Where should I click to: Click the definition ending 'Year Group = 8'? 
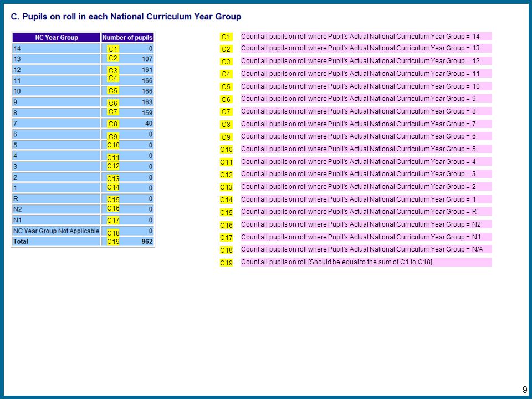coord(366,111)
